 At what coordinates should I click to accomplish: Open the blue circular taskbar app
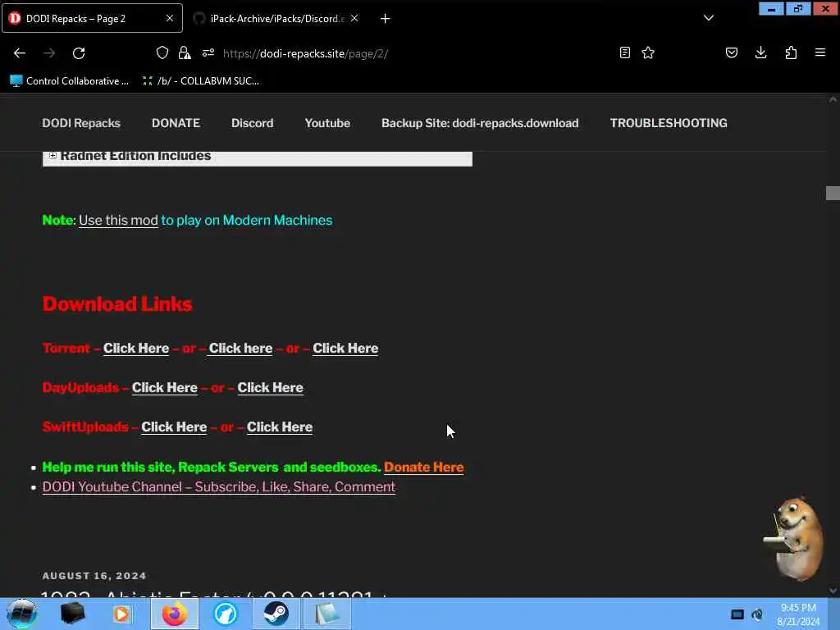pyautogui.click(x=226, y=614)
